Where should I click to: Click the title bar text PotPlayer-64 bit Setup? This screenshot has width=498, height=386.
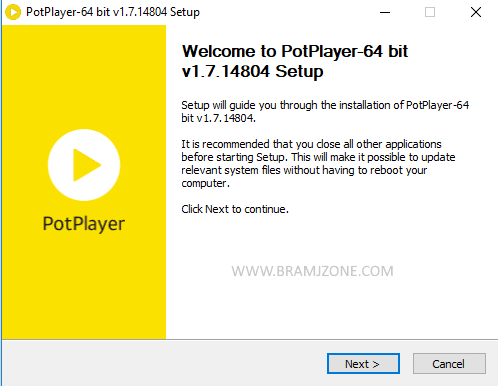[113, 12]
